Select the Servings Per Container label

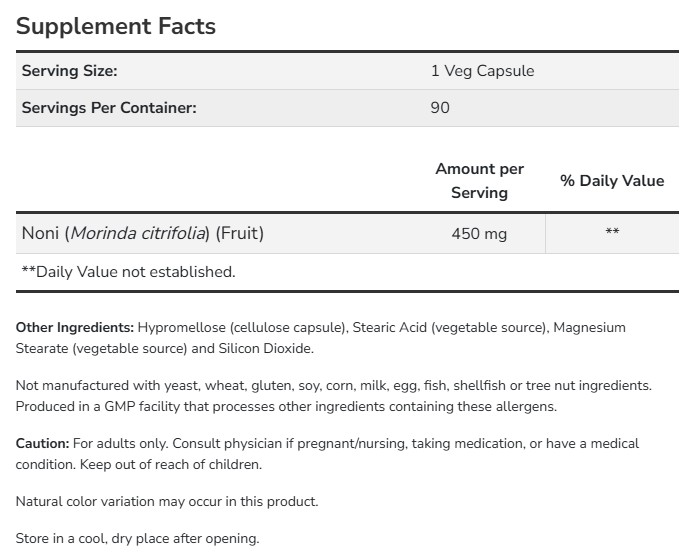point(109,108)
